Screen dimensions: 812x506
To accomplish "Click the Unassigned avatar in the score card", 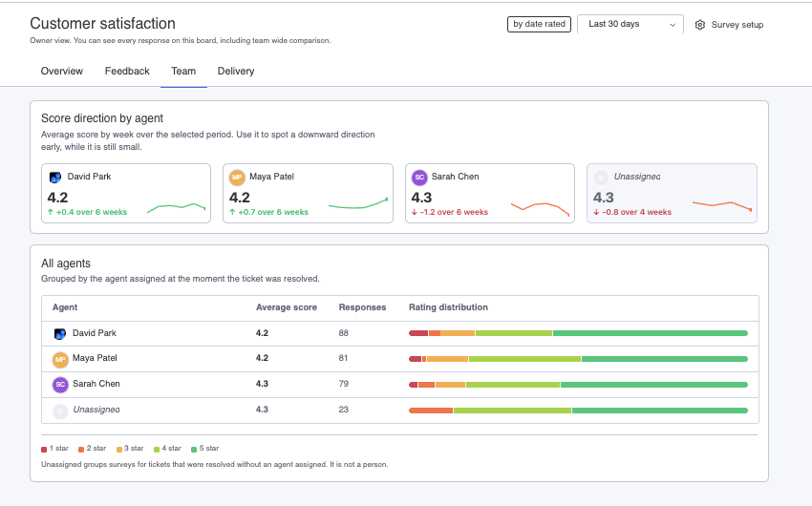I will [x=601, y=178].
